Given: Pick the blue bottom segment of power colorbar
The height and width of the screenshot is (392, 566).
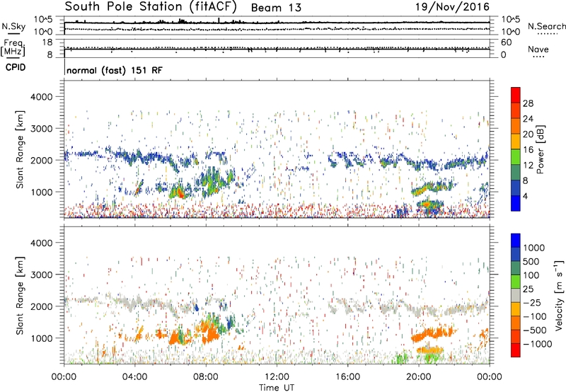Looking at the screenshot, I should click(516, 203).
